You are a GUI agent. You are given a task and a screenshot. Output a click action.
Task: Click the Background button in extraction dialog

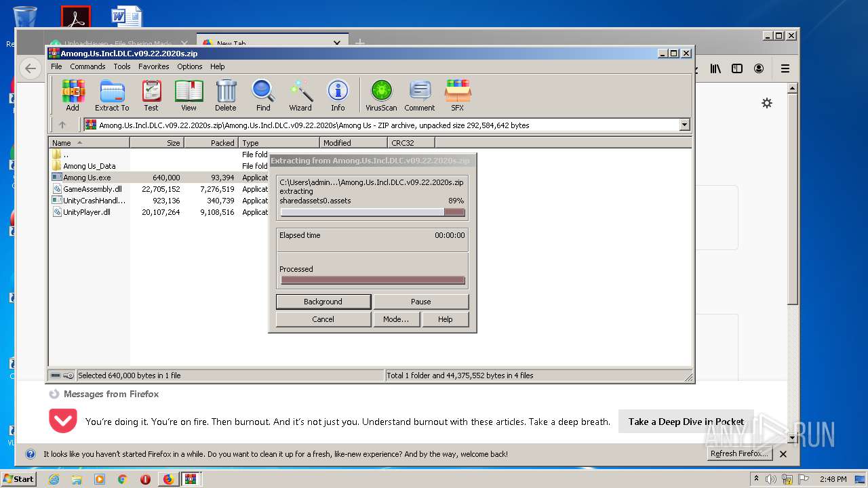tap(323, 302)
